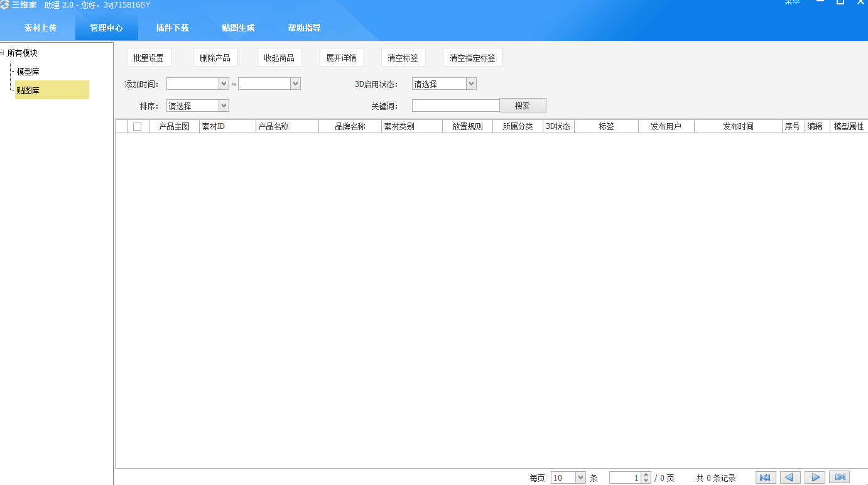Increase the page number with the up stepper
The width and height of the screenshot is (868, 485).
(x=646, y=475)
